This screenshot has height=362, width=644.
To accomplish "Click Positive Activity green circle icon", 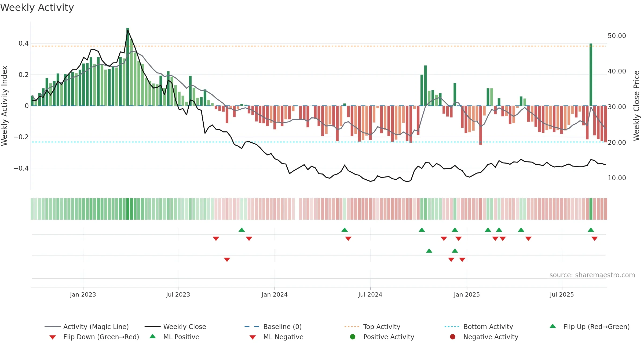I will pos(353,337).
